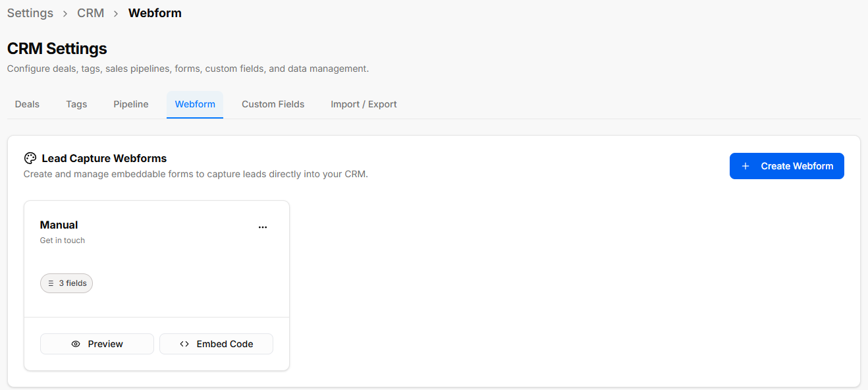Click the Webform breadcrumb item

[155, 13]
